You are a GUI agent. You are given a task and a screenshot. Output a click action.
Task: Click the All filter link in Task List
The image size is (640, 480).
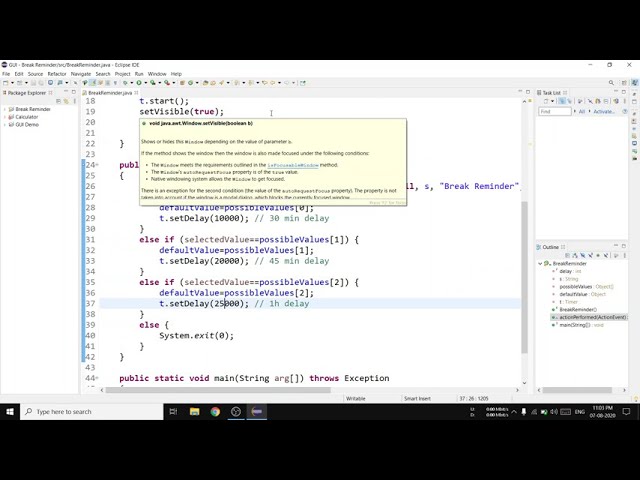point(582,111)
